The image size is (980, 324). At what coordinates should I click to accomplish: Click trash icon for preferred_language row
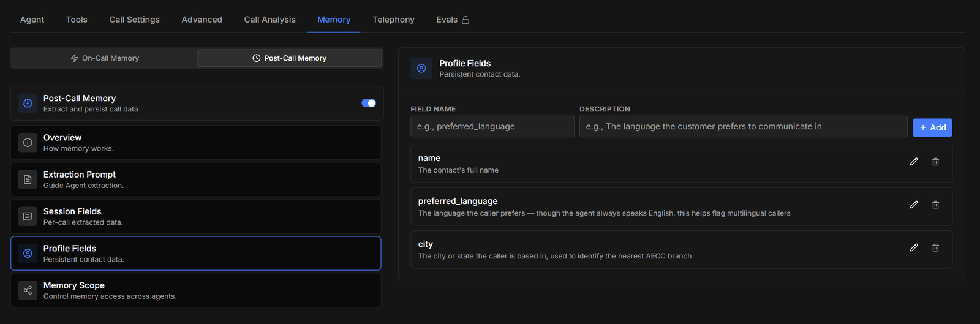coord(935,205)
